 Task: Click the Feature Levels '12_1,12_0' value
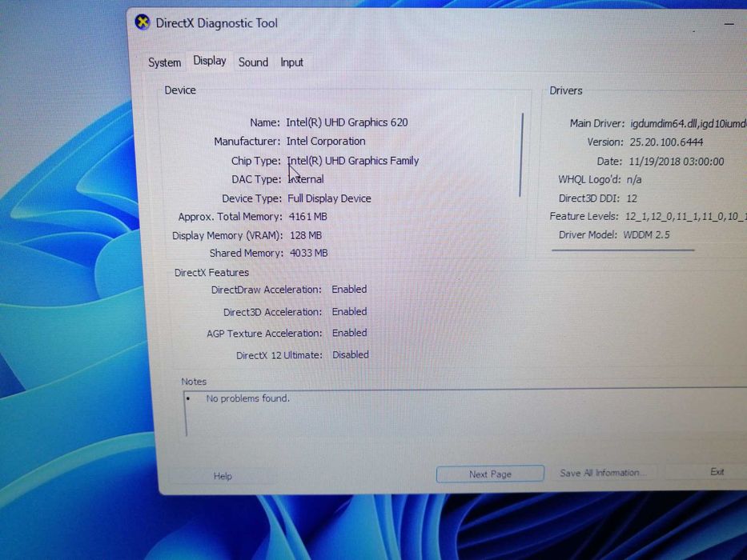coord(650,217)
